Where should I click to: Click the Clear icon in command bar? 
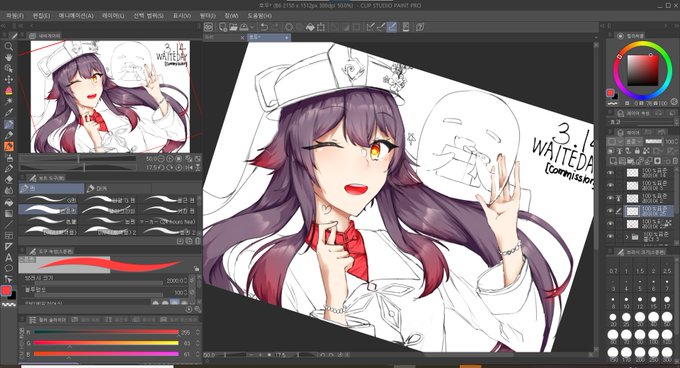[x=288, y=27]
